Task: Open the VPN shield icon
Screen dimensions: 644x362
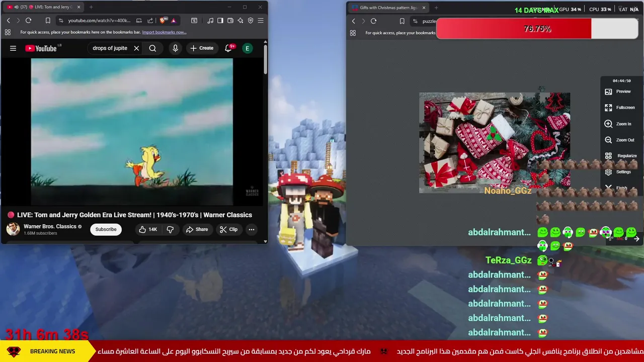Action: pyautogui.click(x=251, y=21)
